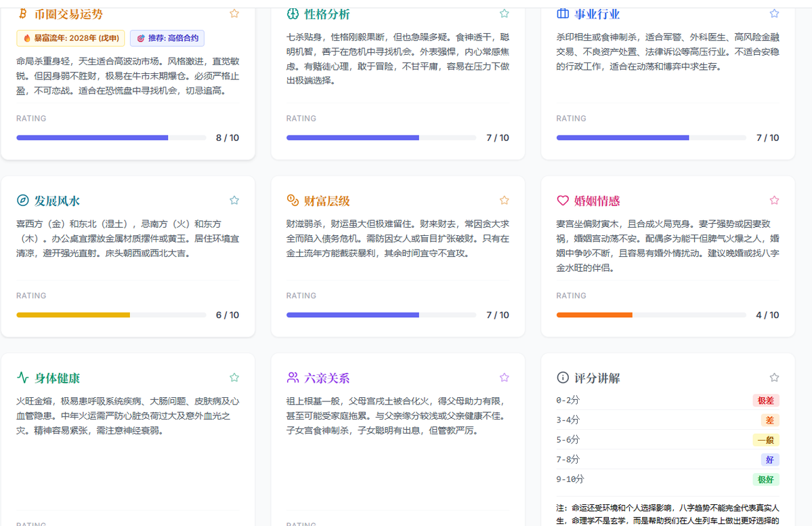The image size is (812, 526).
Task: Click the compass icon next to 发展风水
Action: [22, 201]
